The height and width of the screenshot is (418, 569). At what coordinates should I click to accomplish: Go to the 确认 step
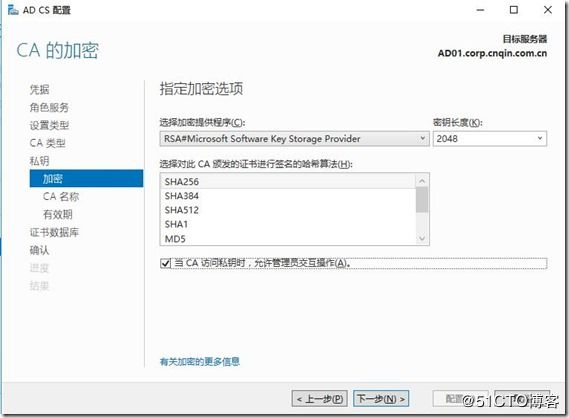(x=39, y=250)
